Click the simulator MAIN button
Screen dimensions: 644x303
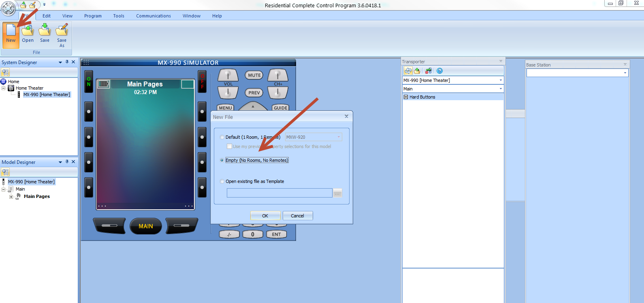pyautogui.click(x=146, y=226)
